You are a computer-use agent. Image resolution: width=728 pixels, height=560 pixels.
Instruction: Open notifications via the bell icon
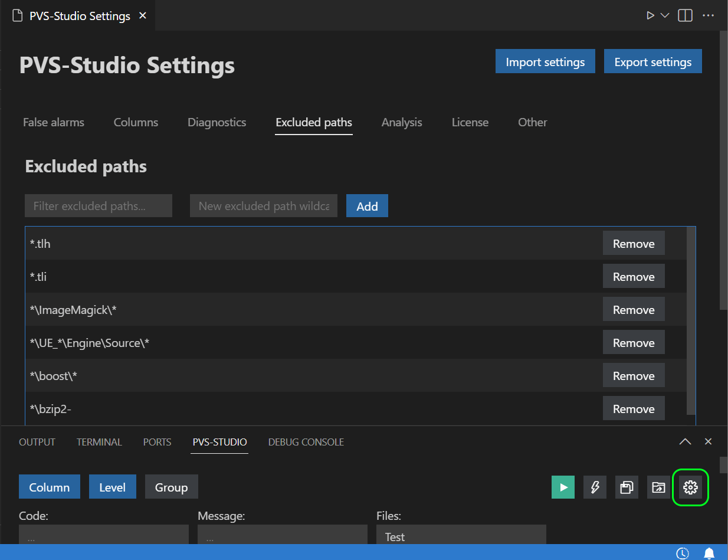pos(709,554)
